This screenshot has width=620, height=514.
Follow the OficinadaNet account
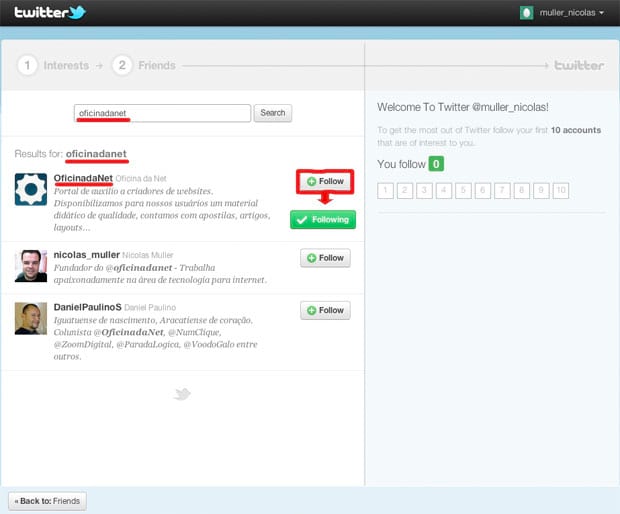pyautogui.click(x=324, y=181)
